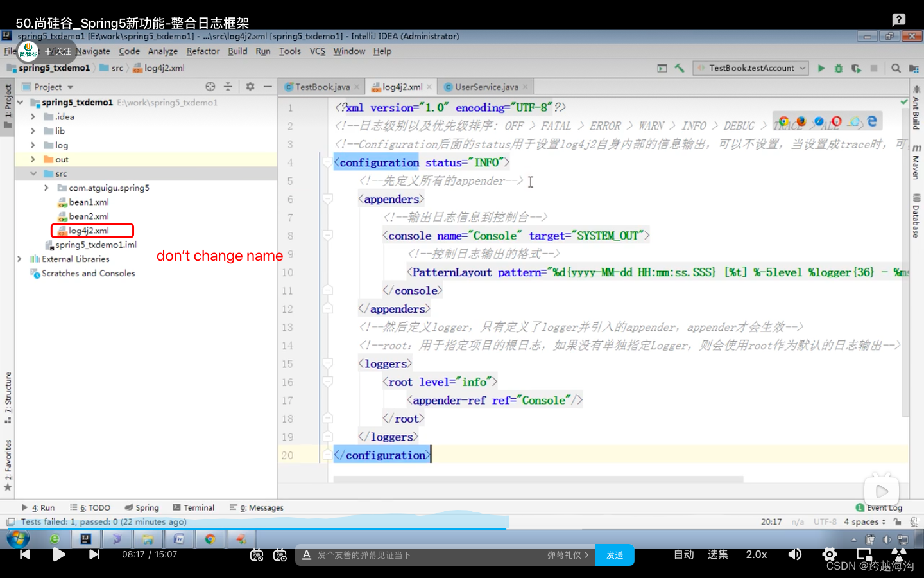The height and width of the screenshot is (578, 924).
Task: Open run anything terminal-window icon
Action: [662, 68]
